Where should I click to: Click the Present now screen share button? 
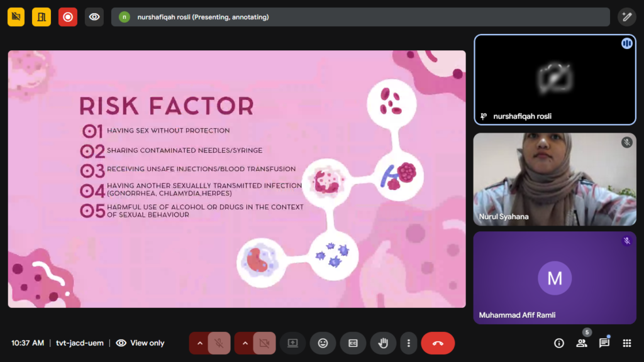pos(292,343)
